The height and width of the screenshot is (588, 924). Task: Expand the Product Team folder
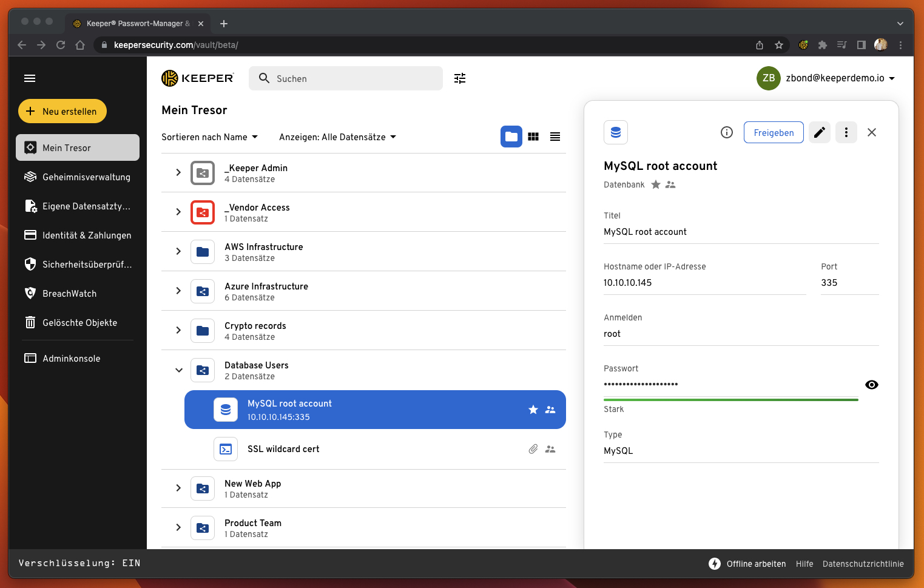click(178, 527)
